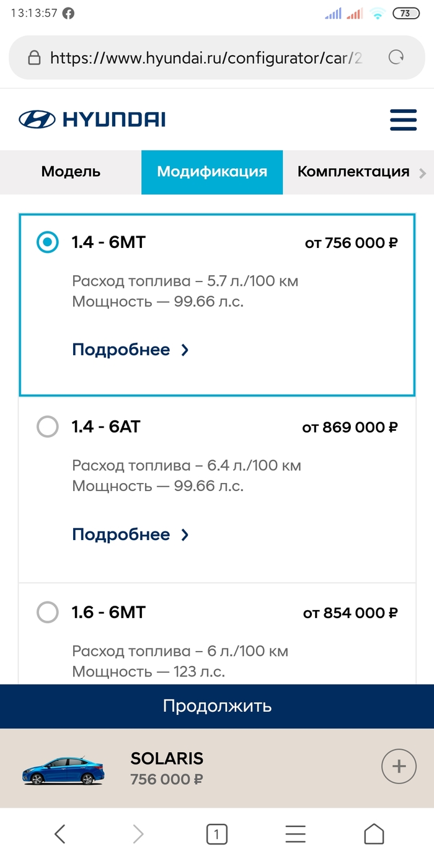Tap the Hyundai logo

coord(92,120)
